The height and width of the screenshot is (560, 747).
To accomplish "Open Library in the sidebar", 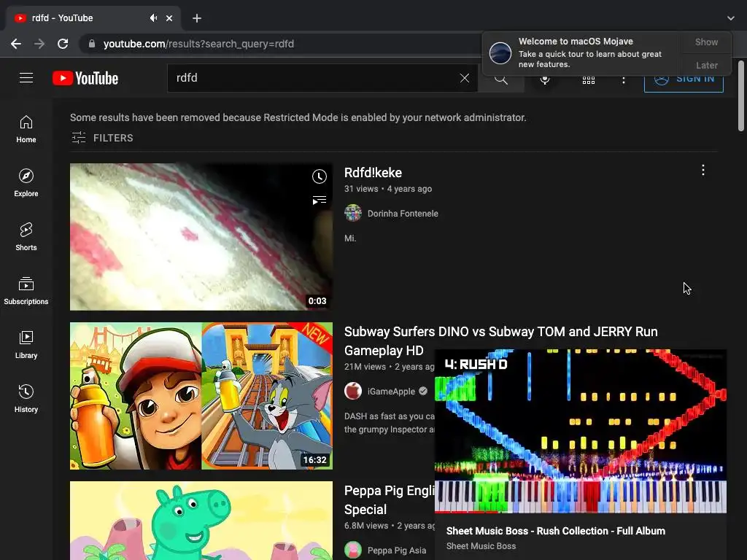I will pyautogui.click(x=26, y=345).
